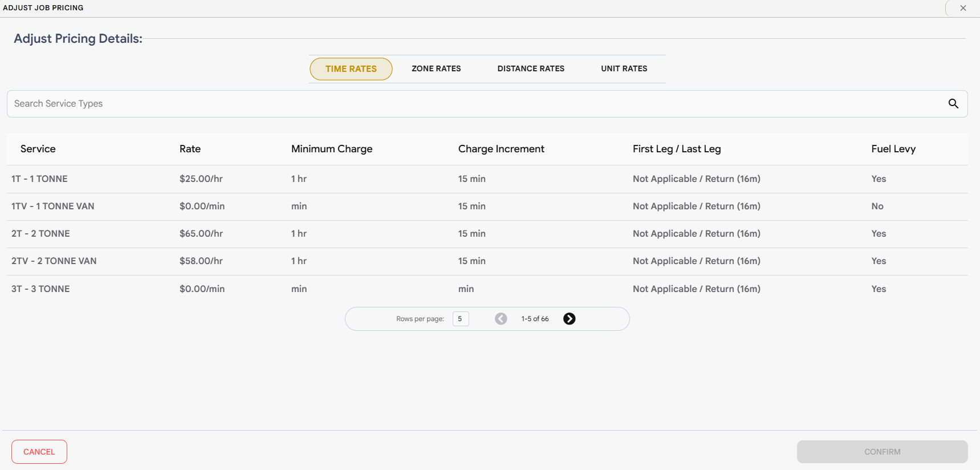
Task: Open the Time Rates tab
Action: pos(351,69)
